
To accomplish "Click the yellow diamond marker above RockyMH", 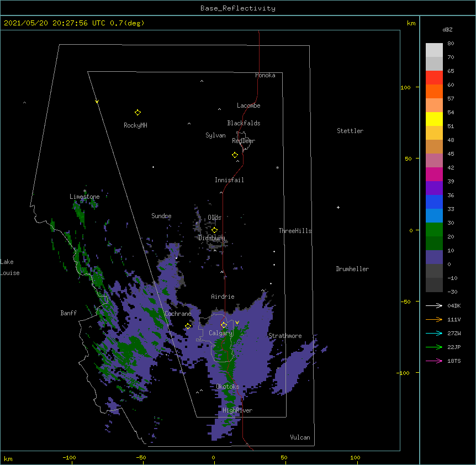I will point(137,112).
